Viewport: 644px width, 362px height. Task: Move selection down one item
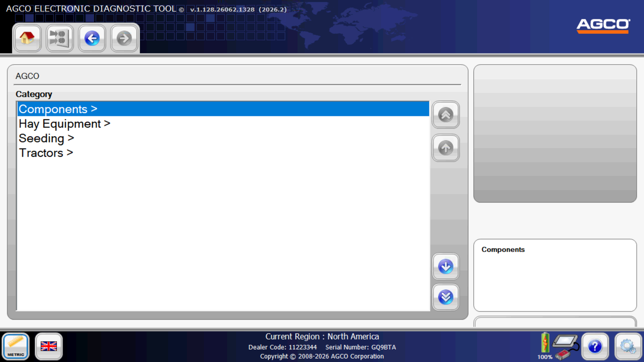click(x=446, y=266)
